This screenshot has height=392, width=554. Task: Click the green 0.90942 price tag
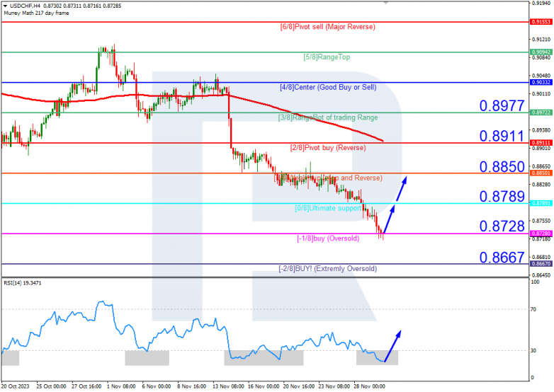[x=541, y=52]
